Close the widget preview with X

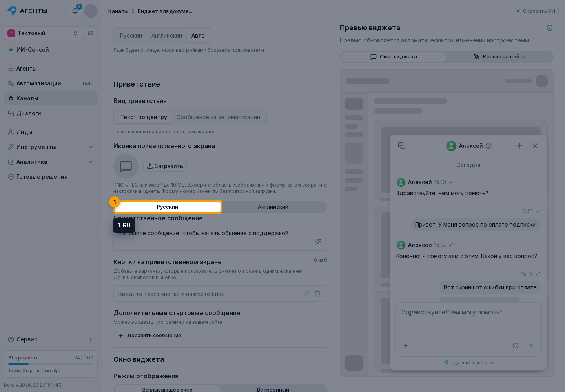535,146
